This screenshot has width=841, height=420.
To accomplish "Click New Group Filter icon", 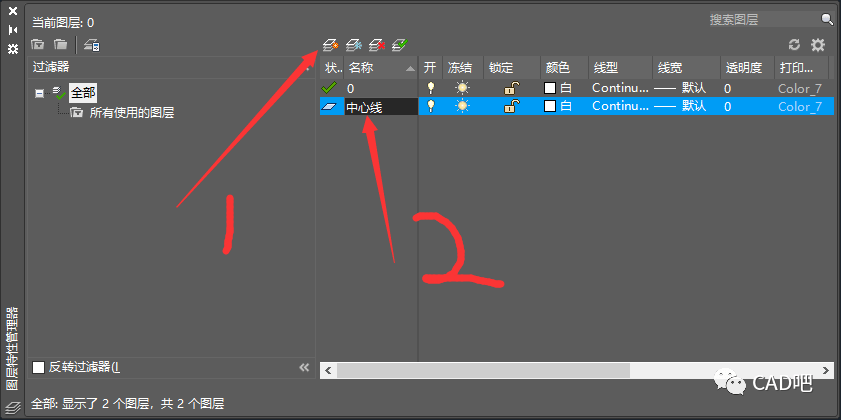I will [x=61, y=44].
